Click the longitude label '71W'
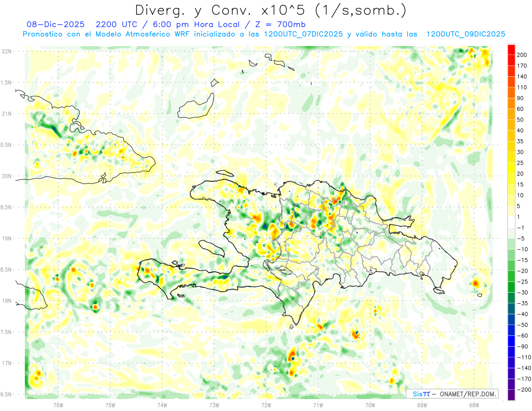The height and width of the screenshot is (411, 532). pyautogui.click(x=318, y=405)
